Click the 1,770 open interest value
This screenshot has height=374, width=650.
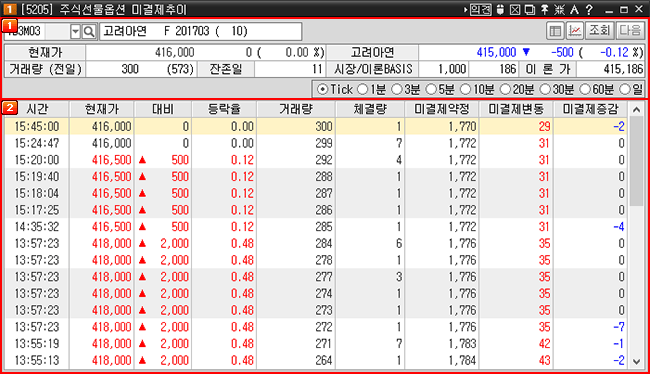point(462,126)
